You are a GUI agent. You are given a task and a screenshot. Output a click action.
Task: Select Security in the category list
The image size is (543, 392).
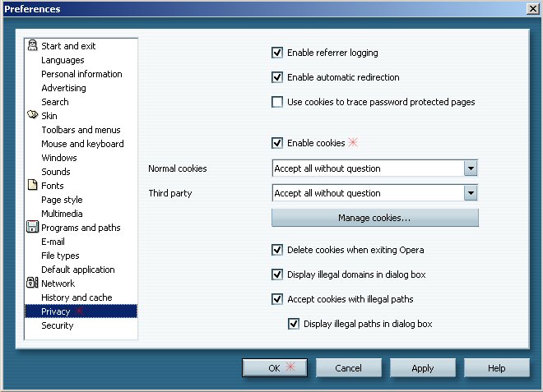(x=58, y=325)
